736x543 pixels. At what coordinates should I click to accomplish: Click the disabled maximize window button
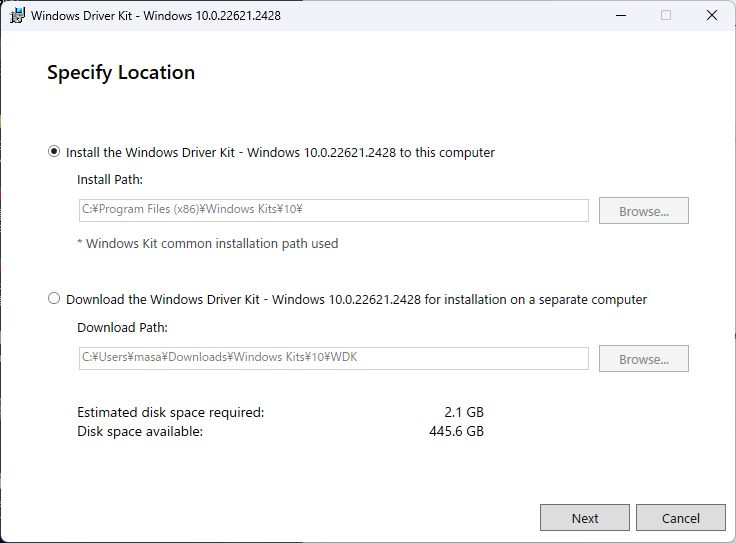(666, 15)
